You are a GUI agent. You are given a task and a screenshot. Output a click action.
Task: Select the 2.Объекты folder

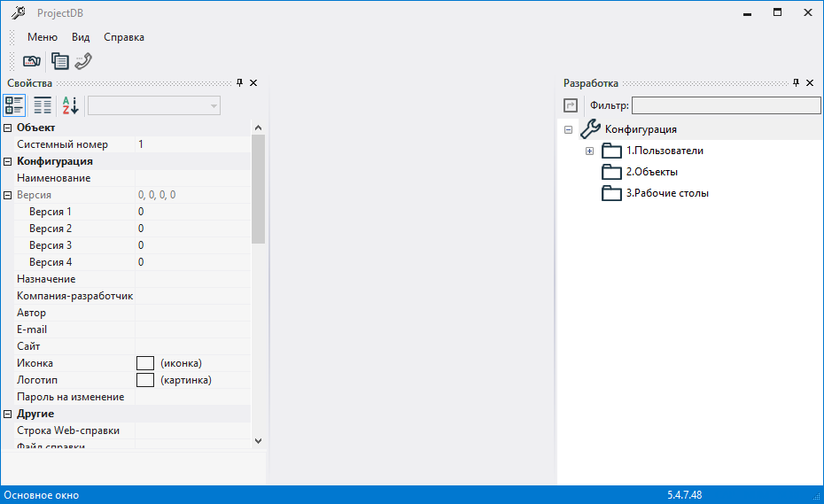[651, 172]
